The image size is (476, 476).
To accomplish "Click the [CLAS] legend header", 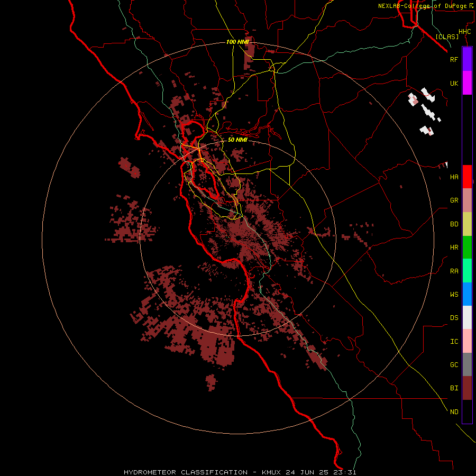I will coord(447,36).
